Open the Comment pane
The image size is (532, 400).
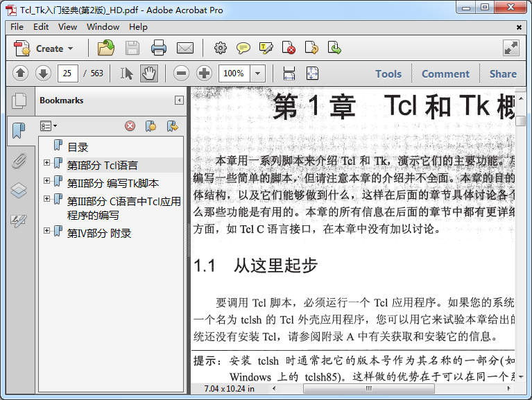pos(445,74)
